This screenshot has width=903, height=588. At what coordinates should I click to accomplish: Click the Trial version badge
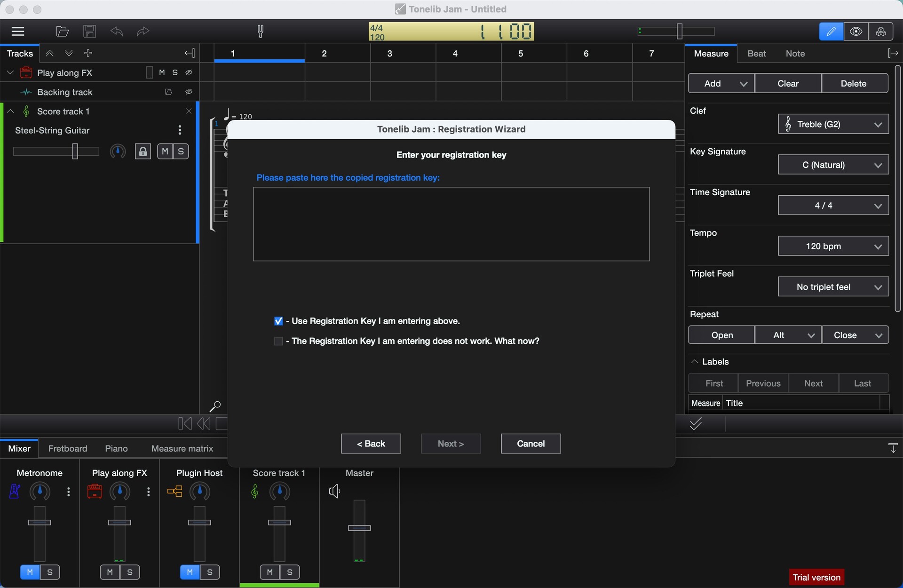coord(816,577)
